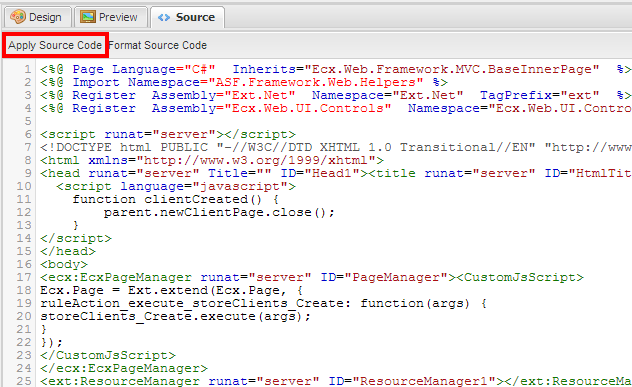Click ID="PageManager" attribute on line 17
The image size is (632, 387).
point(384,277)
